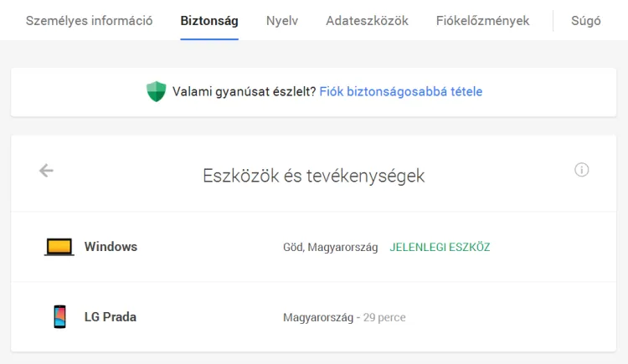Click the Valami gyanúsat észlelt? text
Viewport: 628px width, 364px height.
244,91
